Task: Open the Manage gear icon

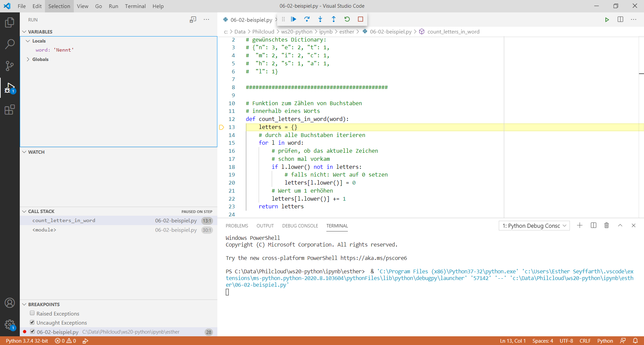Action: point(10,325)
